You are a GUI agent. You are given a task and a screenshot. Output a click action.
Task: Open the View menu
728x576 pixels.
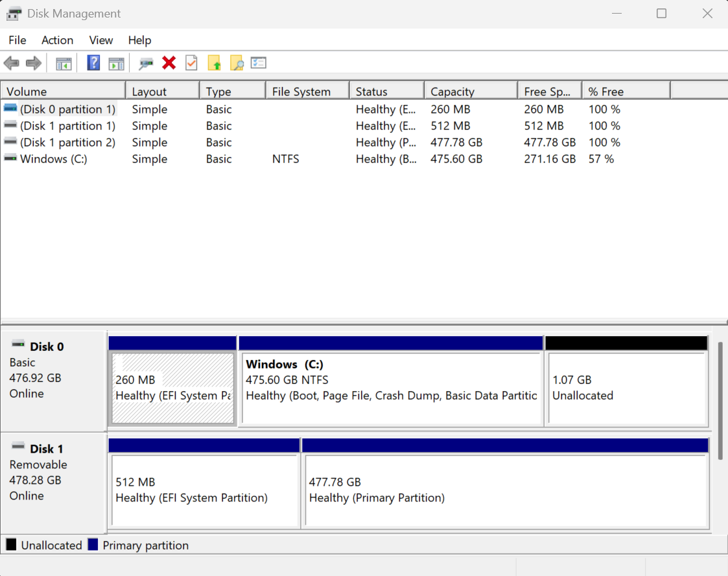tap(100, 40)
